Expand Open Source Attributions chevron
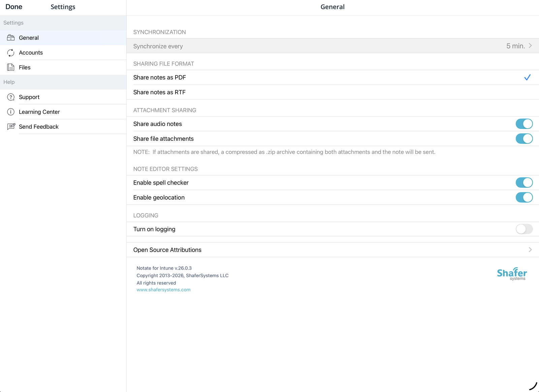539x392 pixels. tap(530, 250)
